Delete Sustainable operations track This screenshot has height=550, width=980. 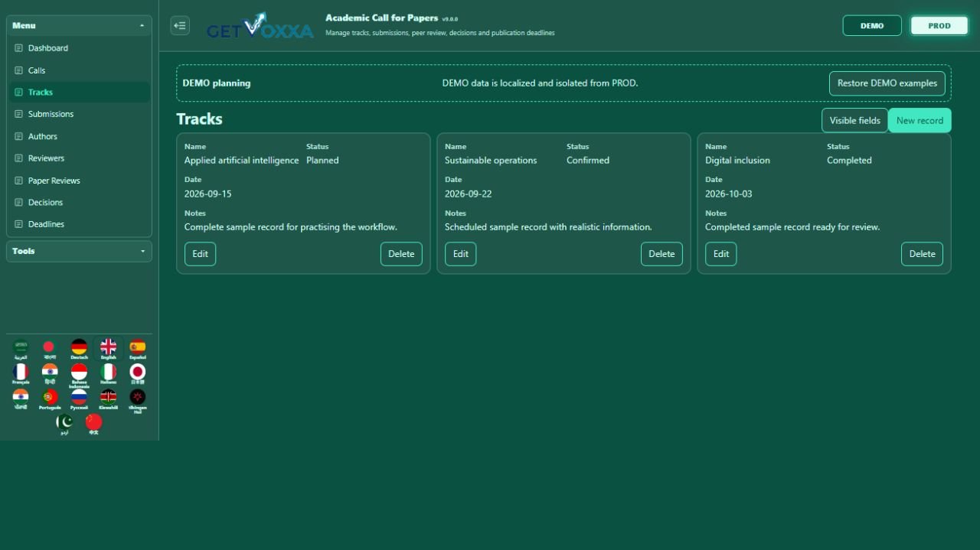point(661,254)
